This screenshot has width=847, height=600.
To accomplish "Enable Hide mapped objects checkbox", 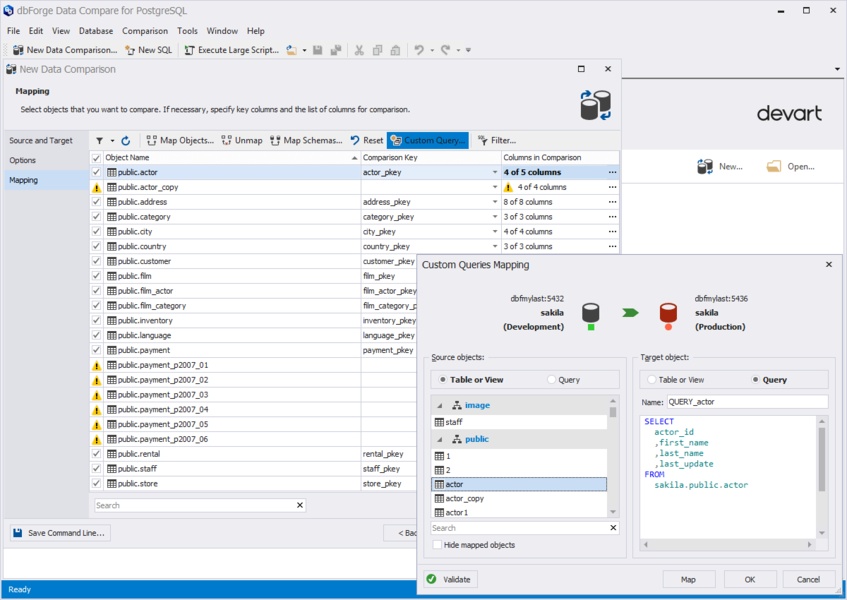I will 437,545.
